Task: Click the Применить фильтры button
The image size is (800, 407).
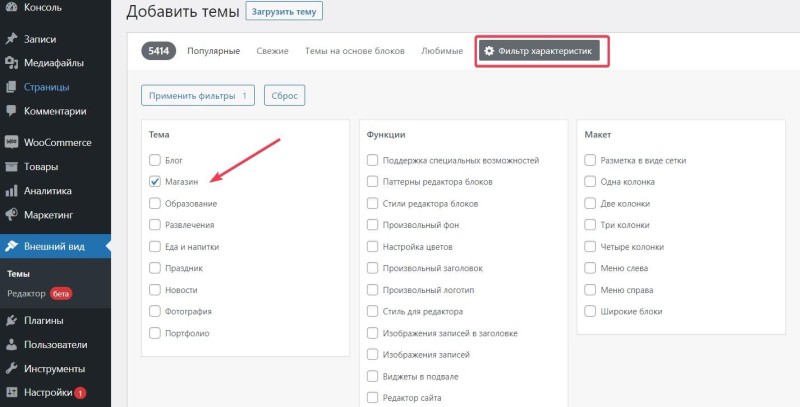Action: pyautogui.click(x=198, y=95)
